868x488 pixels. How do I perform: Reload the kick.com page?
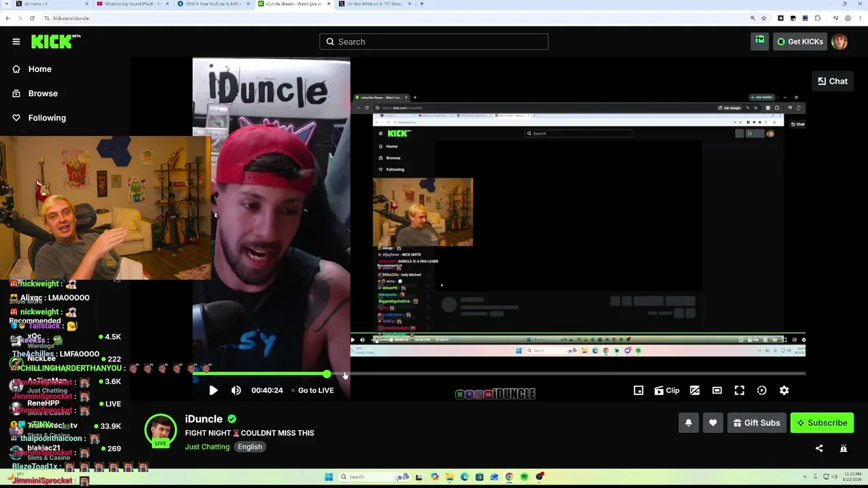[32, 18]
